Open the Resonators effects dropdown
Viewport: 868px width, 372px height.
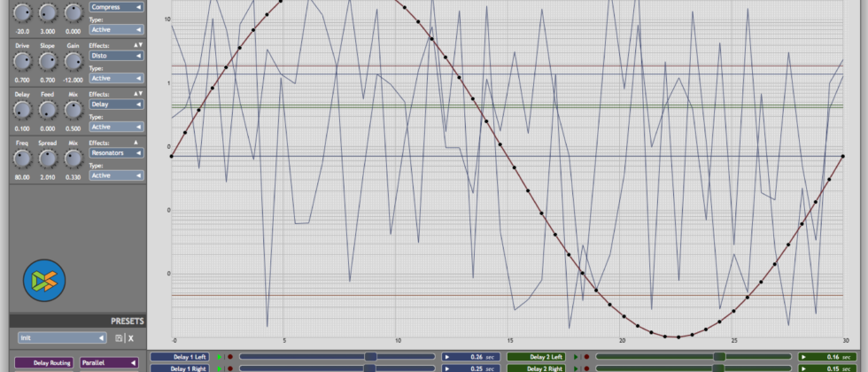116,152
